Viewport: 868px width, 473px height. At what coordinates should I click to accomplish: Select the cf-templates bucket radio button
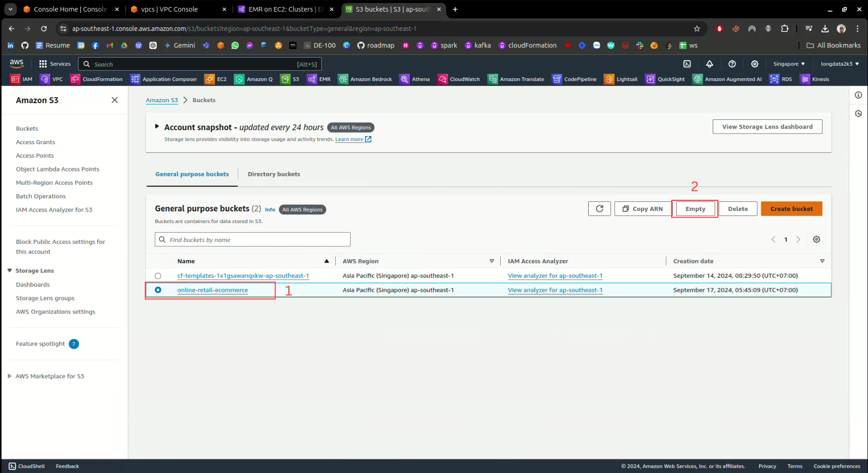158,276
